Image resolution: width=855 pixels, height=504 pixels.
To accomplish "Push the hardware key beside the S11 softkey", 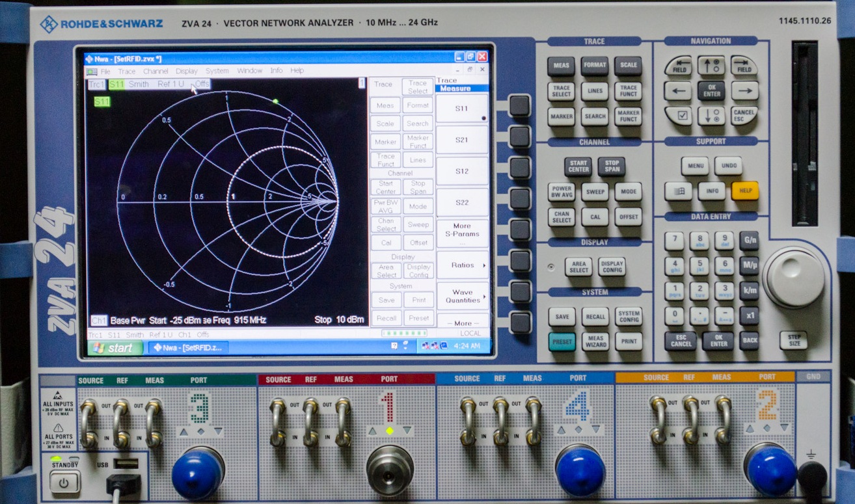I will click(x=519, y=106).
